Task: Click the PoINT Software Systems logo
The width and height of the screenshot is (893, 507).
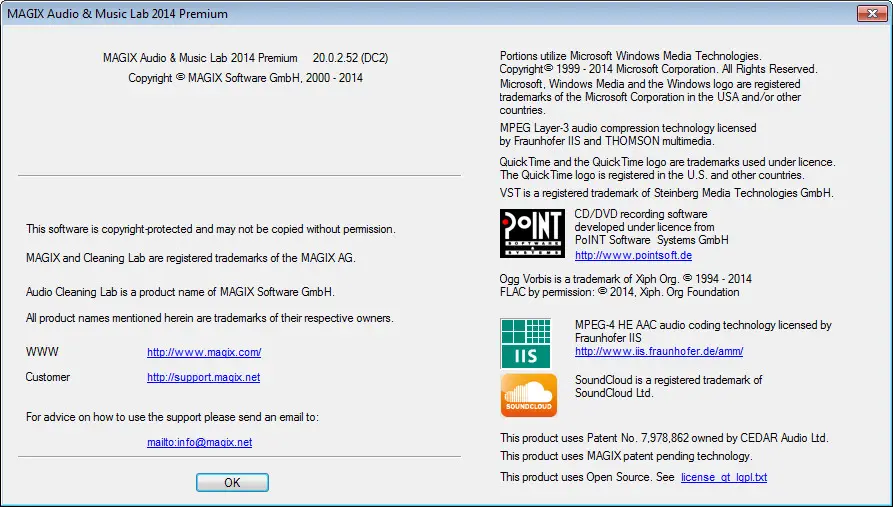Action: pyautogui.click(x=532, y=234)
